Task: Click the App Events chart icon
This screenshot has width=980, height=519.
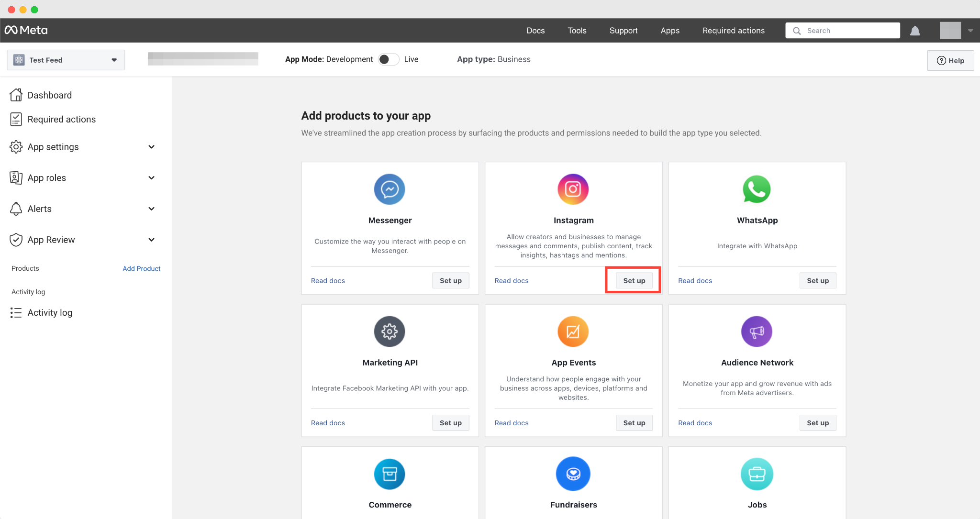Action: click(x=573, y=331)
